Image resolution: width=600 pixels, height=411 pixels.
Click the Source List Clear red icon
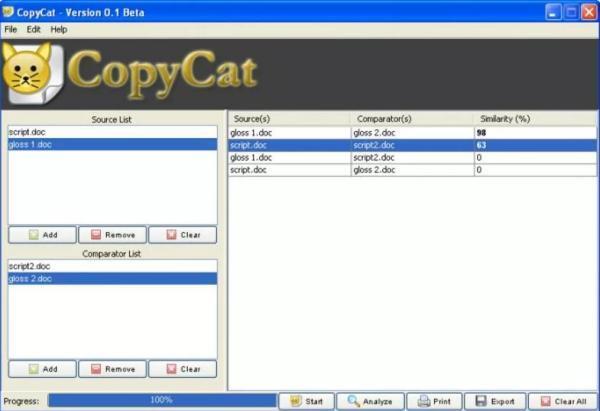coord(171,235)
